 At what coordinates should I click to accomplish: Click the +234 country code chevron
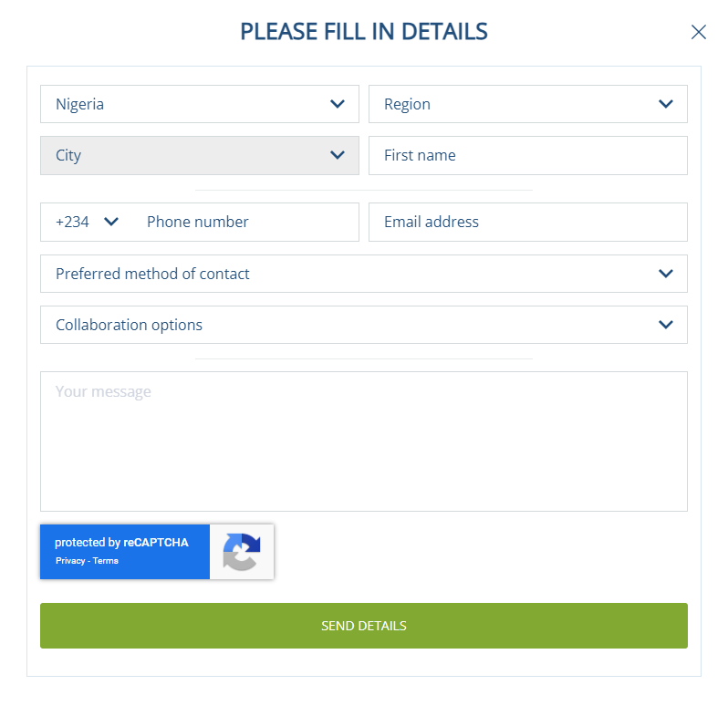(x=112, y=222)
